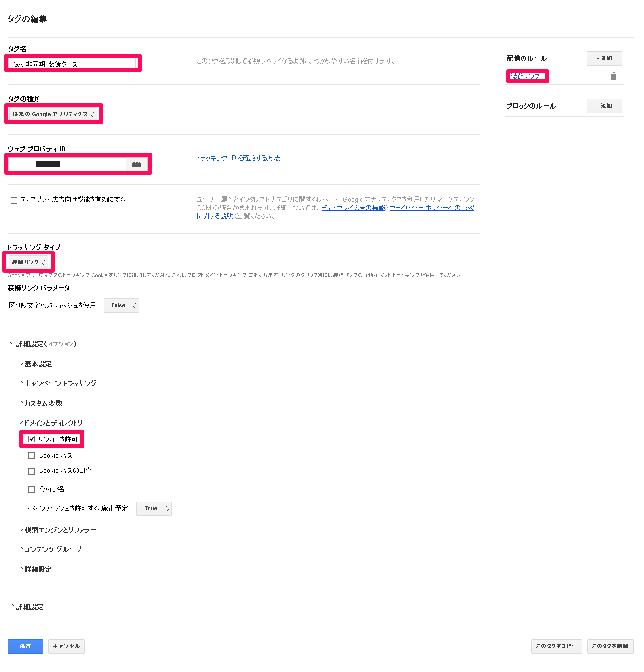Screen dimensions: 644x672
Task: Uncheck the リンカーを許可 checkbox
Action: (32, 439)
